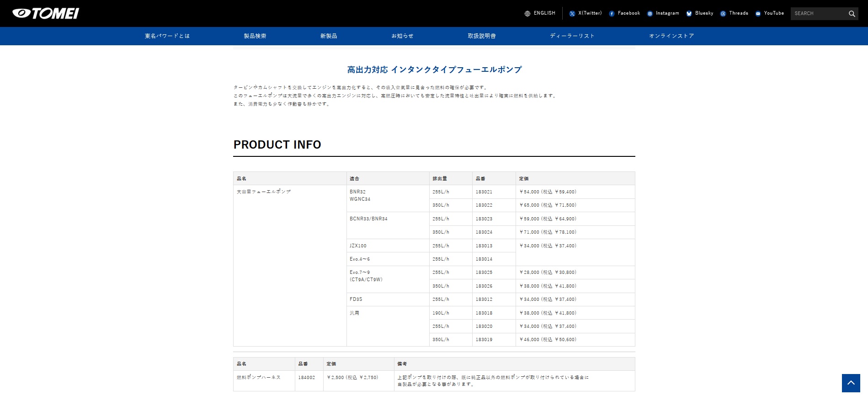This screenshot has width=868, height=417.
Task: Click part number 184002
Action: [306, 378]
